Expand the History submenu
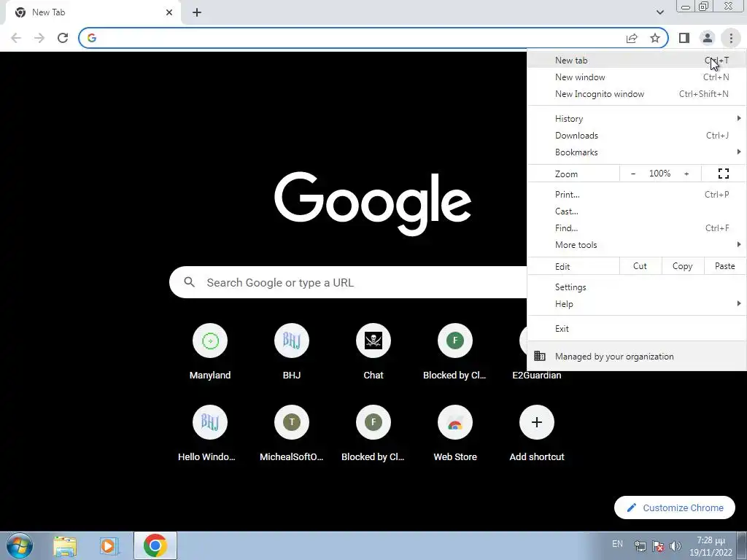 point(637,119)
